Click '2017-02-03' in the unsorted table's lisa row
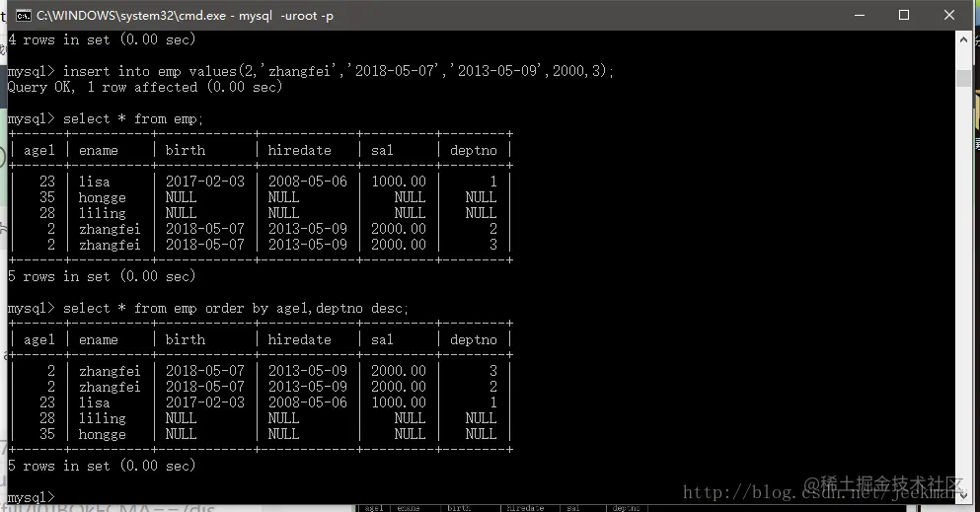 tap(205, 182)
